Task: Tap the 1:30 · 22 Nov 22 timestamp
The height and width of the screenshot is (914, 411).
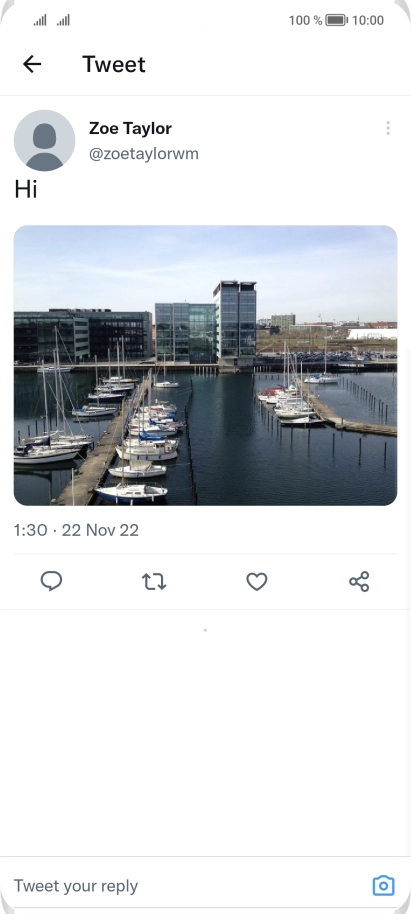Action: (x=76, y=530)
